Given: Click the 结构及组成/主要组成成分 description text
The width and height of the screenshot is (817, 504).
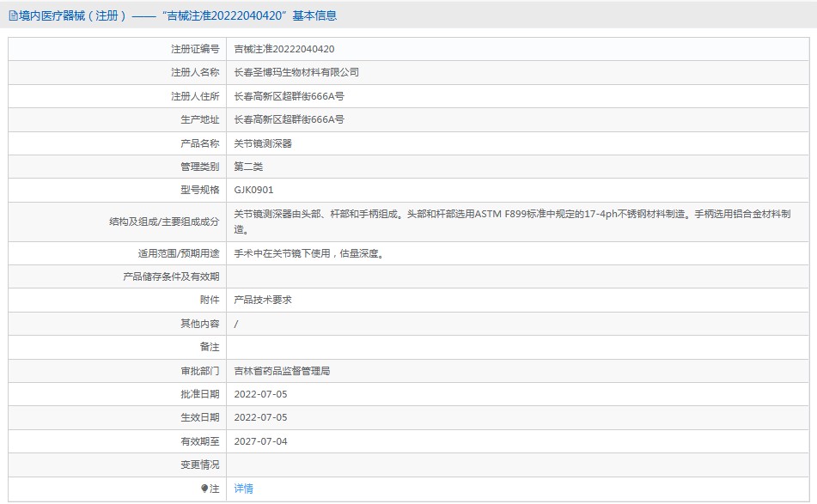Looking at the screenshot, I should click(481, 222).
